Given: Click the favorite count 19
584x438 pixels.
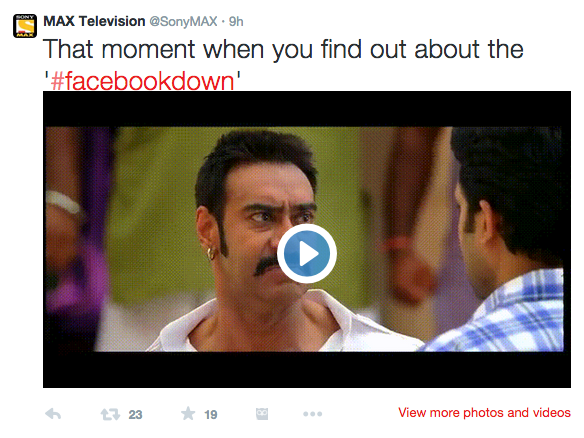Looking at the screenshot, I should 210,415.
